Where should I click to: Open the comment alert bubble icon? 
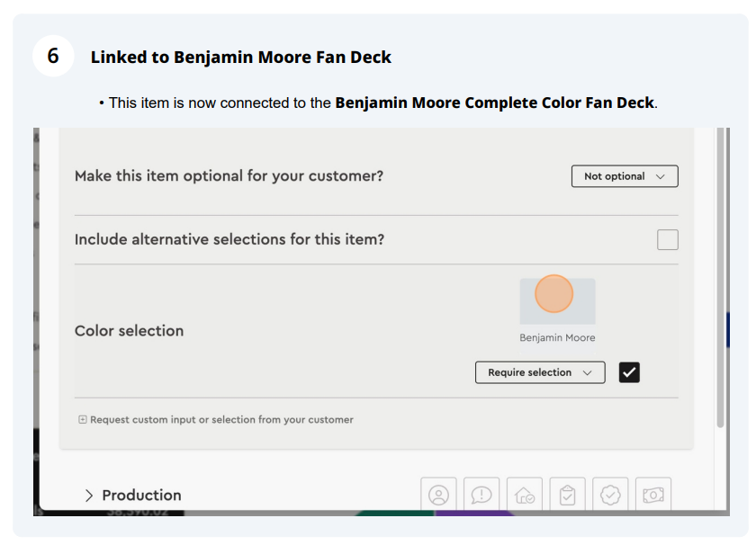point(481,494)
